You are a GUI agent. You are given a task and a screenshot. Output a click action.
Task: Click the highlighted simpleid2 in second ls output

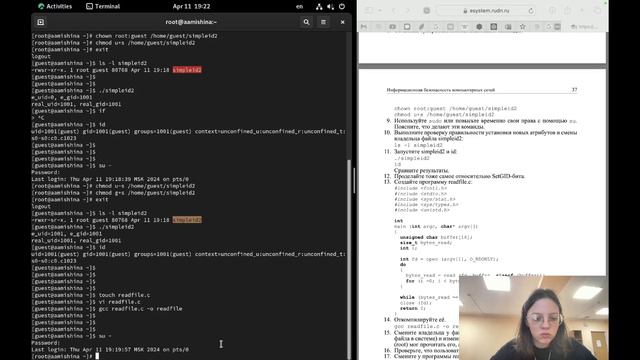187,220
